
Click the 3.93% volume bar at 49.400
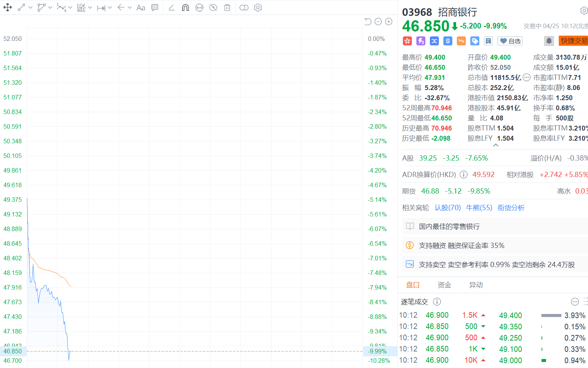[x=551, y=315]
